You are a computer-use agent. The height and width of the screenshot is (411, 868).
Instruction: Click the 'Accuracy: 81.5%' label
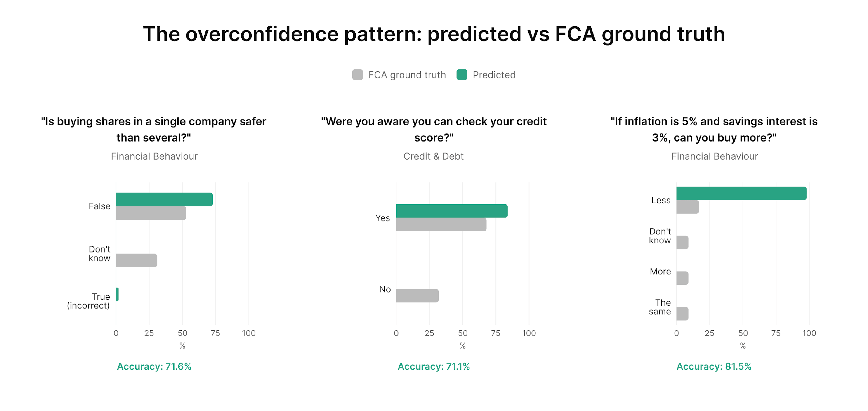[714, 366]
